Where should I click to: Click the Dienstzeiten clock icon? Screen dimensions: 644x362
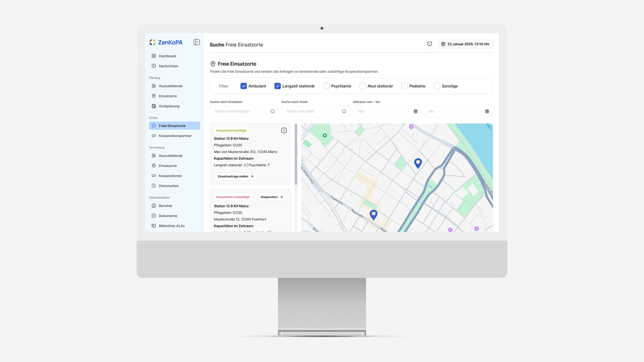click(154, 186)
